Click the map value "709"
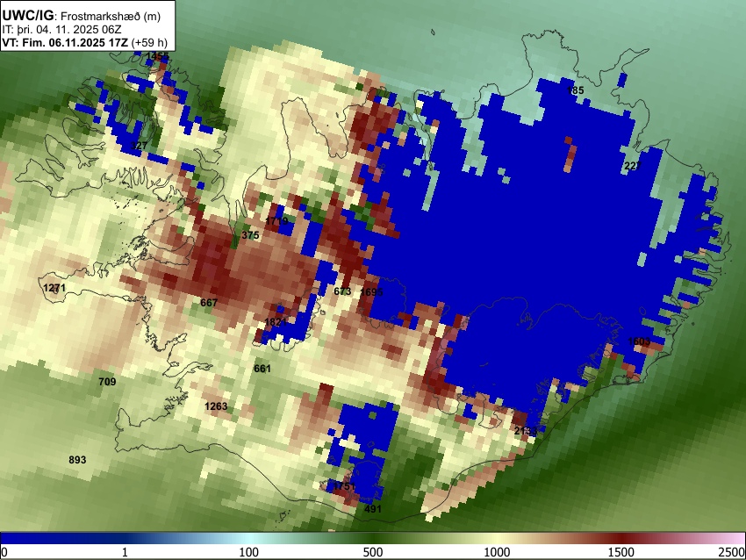The image size is (746, 560). click(x=107, y=382)
